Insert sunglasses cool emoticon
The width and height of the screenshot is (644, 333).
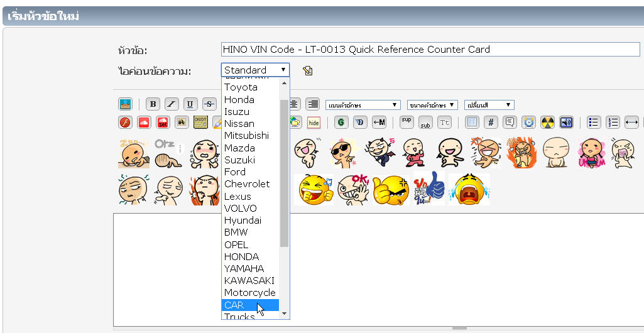344,153
